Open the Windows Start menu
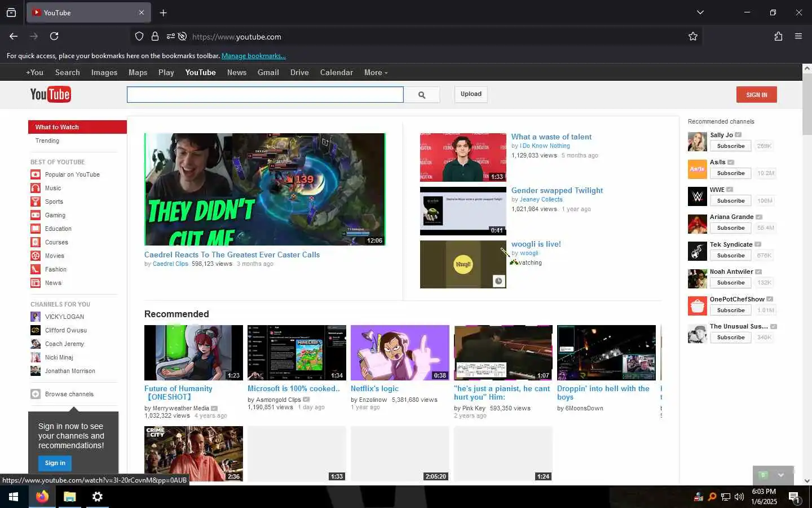Viewport: 812px width, 508px height. point(14,497)
